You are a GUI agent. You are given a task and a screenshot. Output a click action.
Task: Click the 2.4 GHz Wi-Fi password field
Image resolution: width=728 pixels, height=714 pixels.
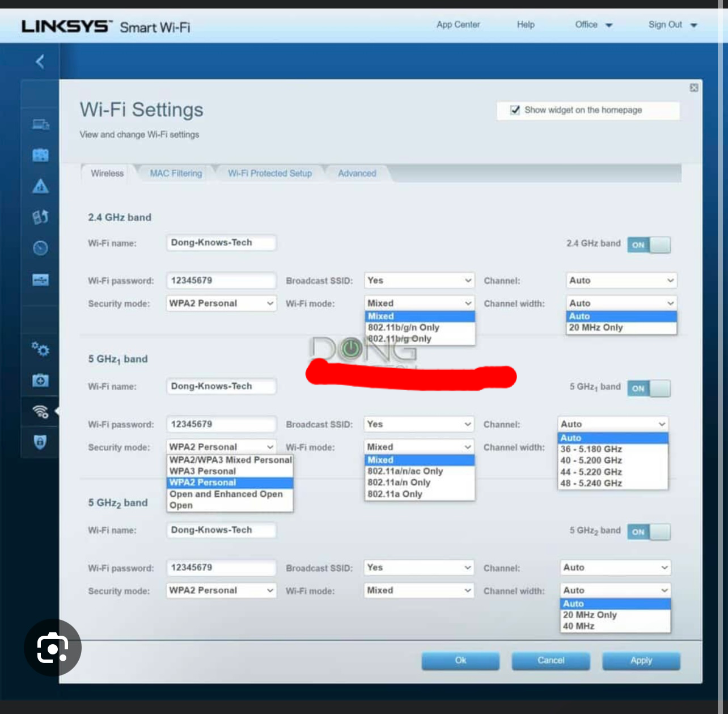coord(221,280)
